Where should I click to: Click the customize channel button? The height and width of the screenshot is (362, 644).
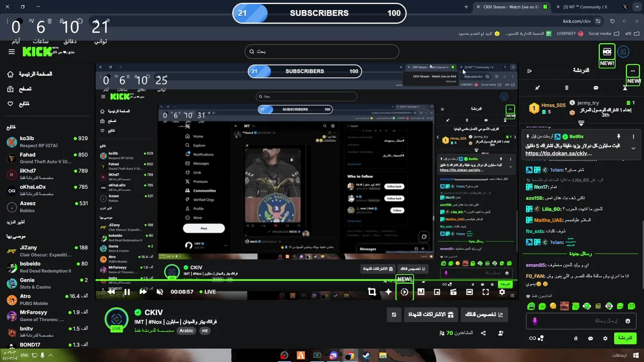pyautogui.click(x=484, y=315)
